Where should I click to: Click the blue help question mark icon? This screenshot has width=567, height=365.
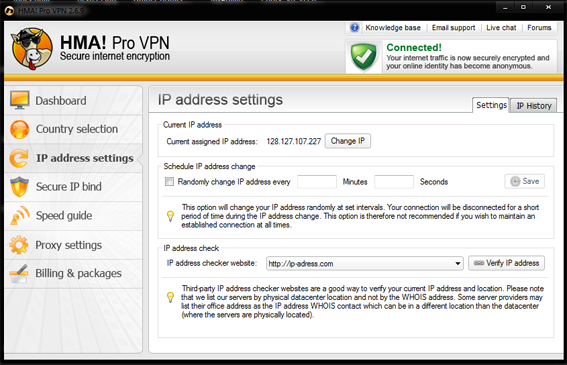(x=354, y=27)
